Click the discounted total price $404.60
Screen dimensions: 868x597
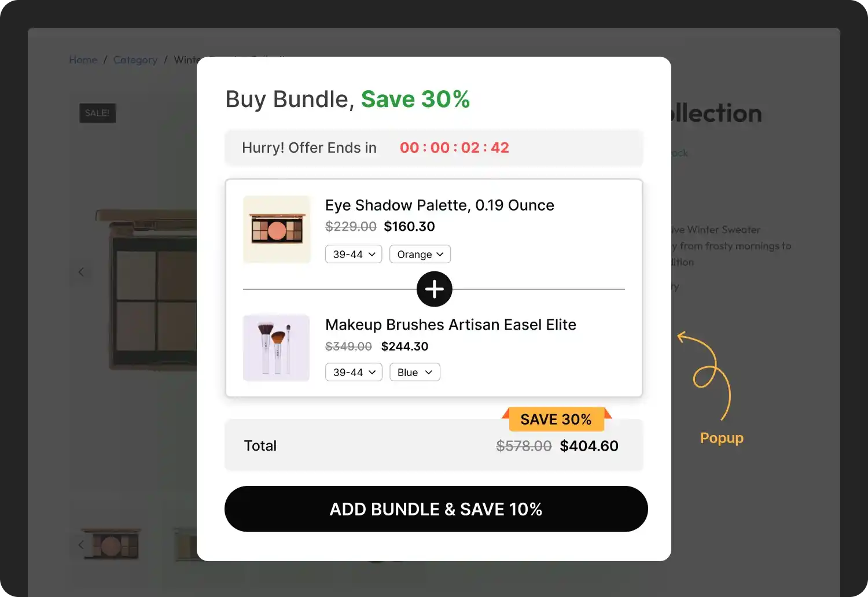coord(589,445)
